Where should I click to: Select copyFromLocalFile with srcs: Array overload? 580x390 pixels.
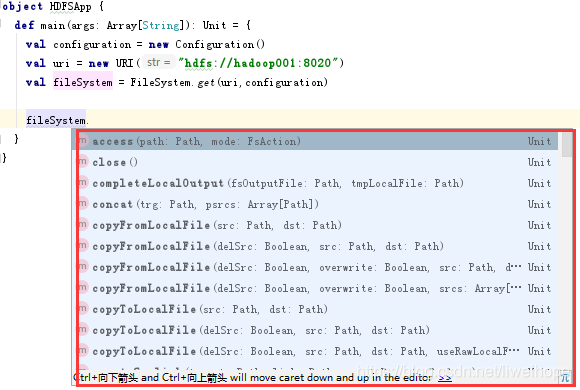(x=318, y=288)
